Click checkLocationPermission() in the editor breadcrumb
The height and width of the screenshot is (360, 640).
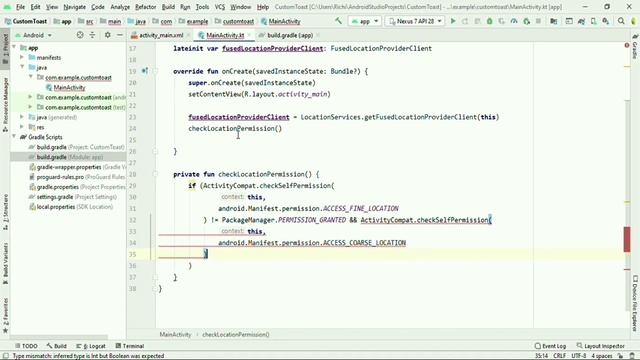click(x=236, y=334)
